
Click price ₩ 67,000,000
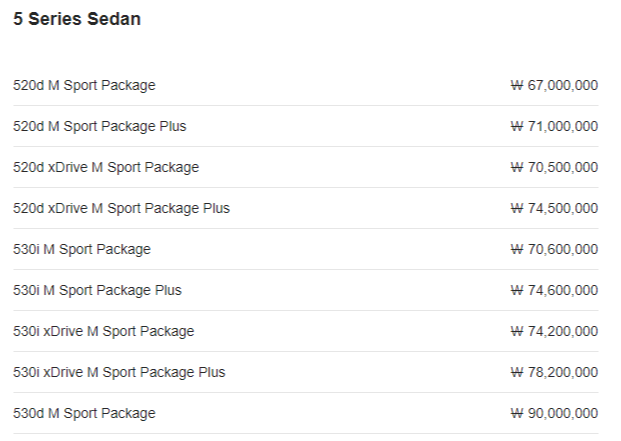tap(554, 85)
